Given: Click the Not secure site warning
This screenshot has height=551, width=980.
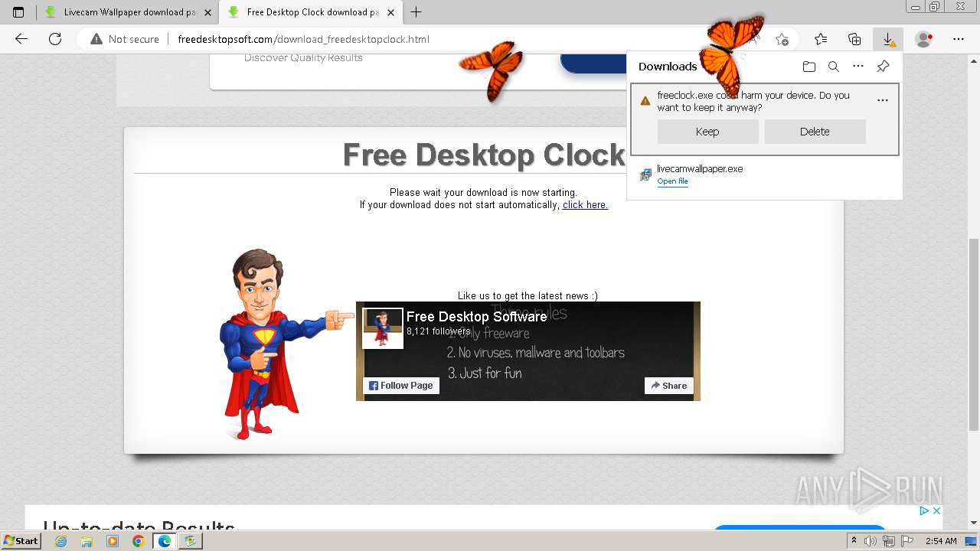Looking at the screenshot, I should pos(125,39).
